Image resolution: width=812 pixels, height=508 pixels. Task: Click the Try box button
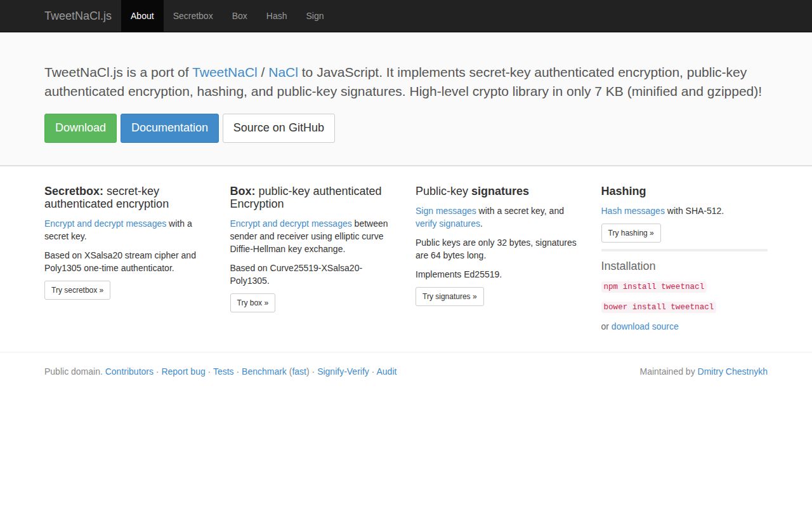[x=252, y=303]
